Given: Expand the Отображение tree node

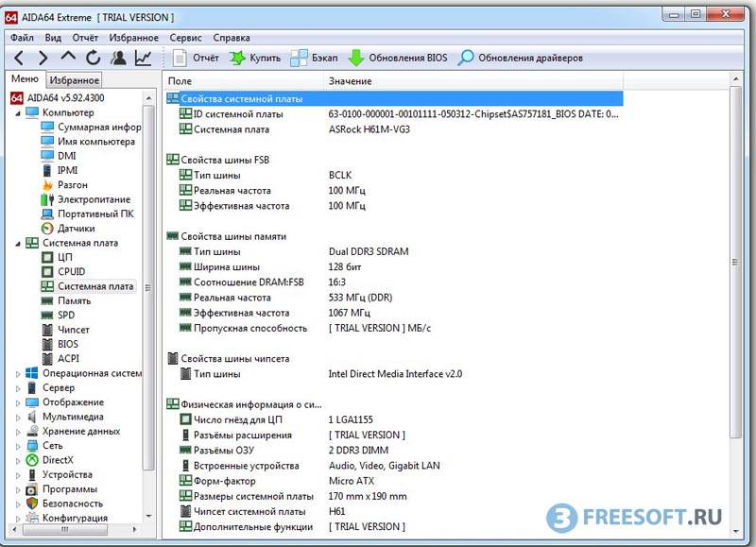Looking at the screenshot, I should 18,402.
